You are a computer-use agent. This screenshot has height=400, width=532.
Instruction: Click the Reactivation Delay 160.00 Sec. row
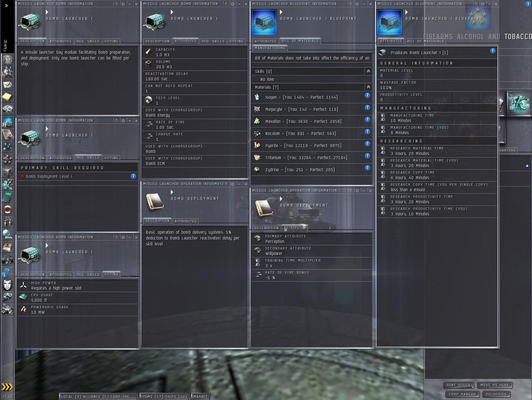pyautogui.click(x=195, y=76)
